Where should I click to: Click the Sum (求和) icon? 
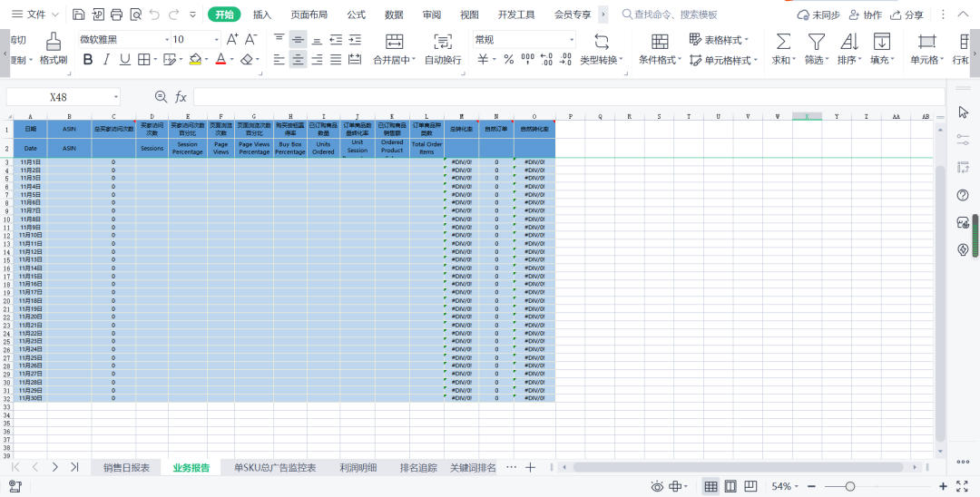782,41
